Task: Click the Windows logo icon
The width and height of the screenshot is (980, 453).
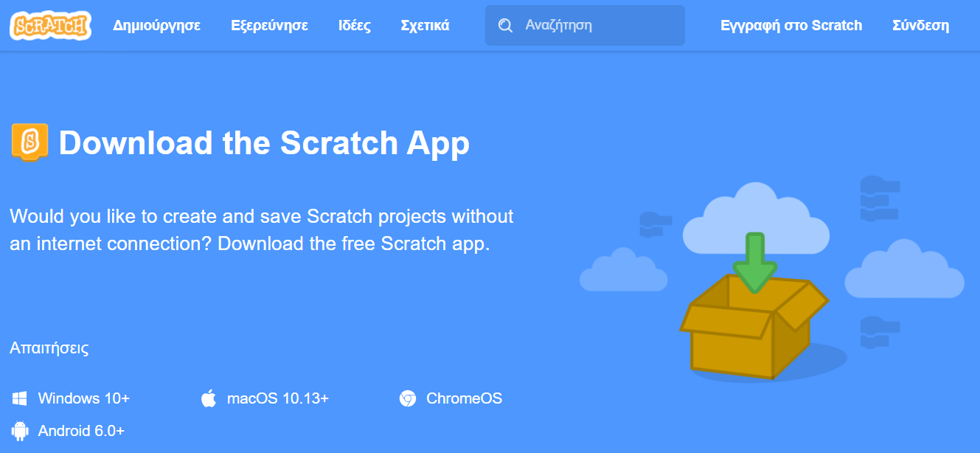Action: tap(19, 399)
